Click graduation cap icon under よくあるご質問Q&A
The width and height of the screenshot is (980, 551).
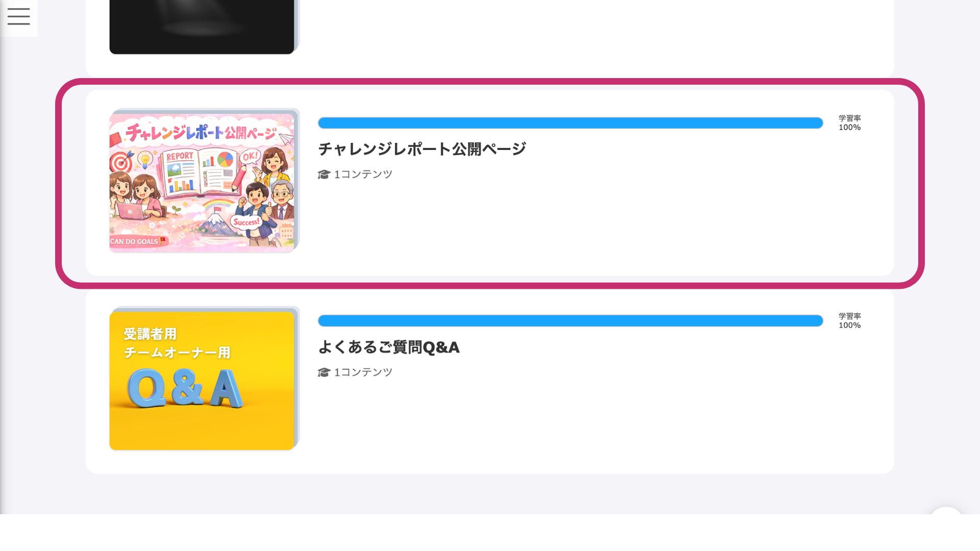click(324, 372)
